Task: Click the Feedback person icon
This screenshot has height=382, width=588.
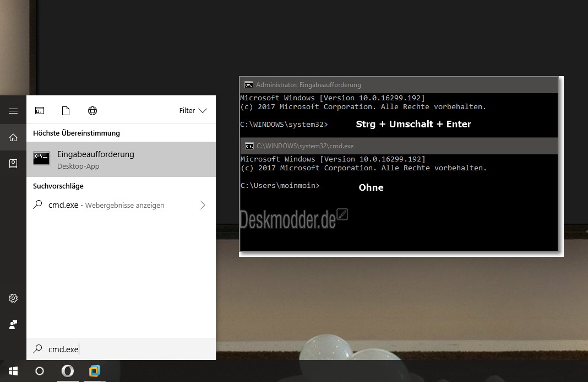Action: pyautogui.click(x=13, y=325)
